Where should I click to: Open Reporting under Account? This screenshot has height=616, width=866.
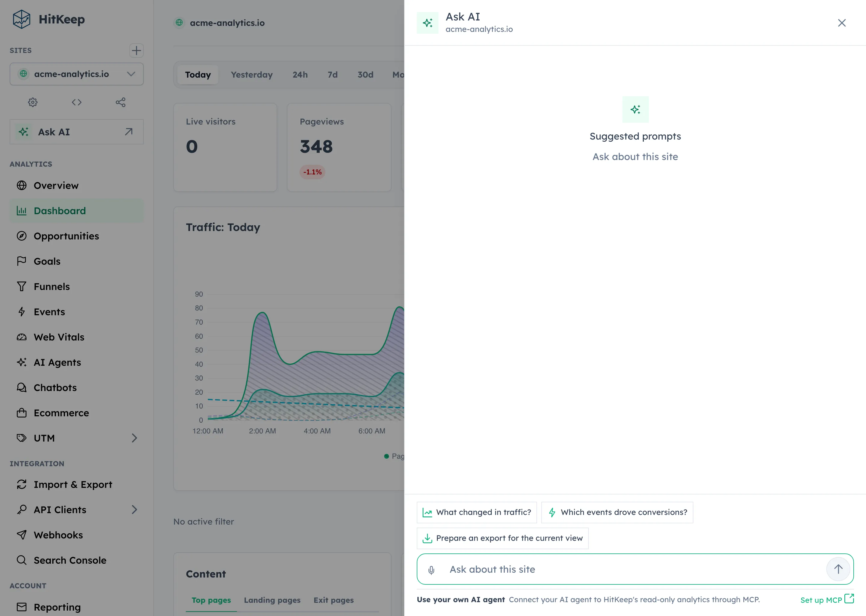pos(77,607)
